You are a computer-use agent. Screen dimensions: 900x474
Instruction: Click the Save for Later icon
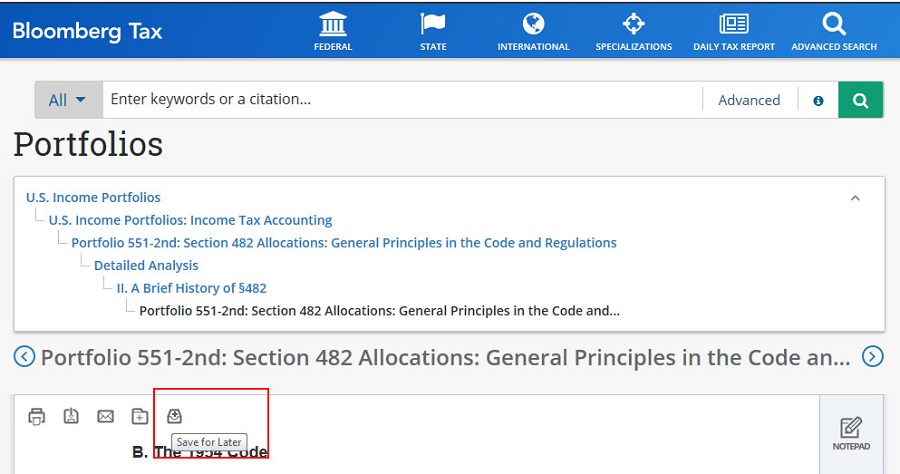[x=174, y=416]
